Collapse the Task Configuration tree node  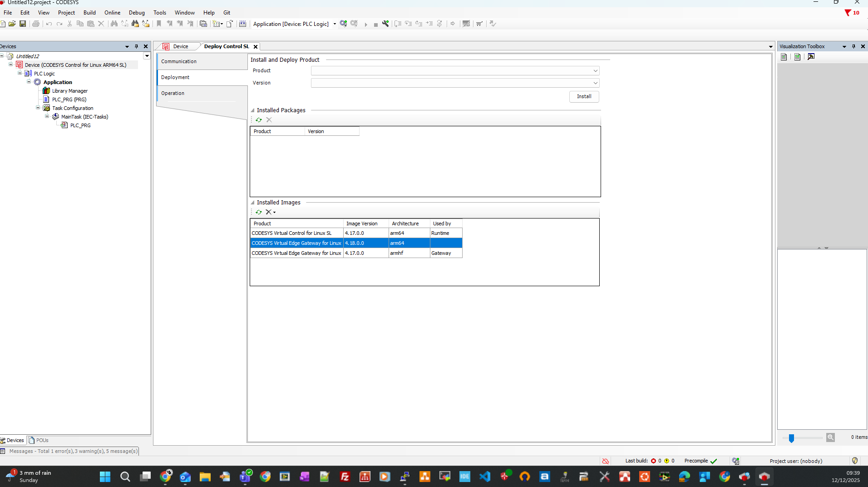point(38,108)
